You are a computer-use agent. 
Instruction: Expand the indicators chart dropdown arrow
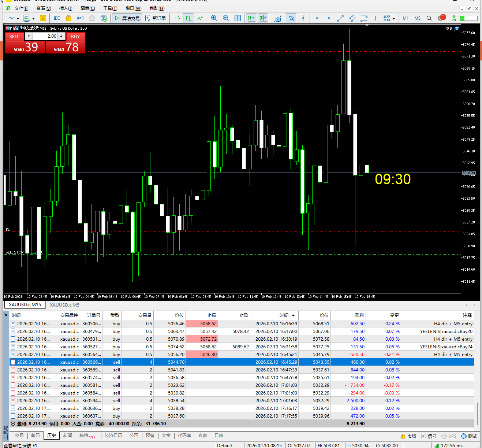33,18
